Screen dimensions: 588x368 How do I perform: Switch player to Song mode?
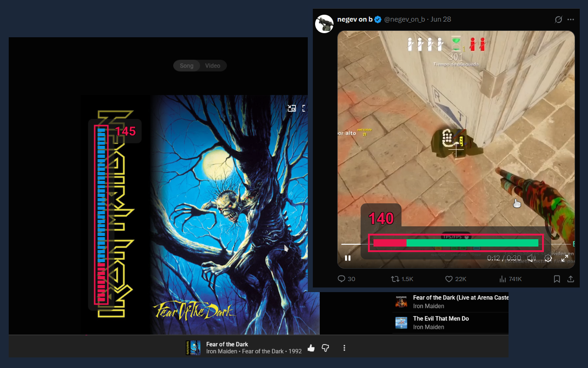pyautogui.click(x=187, y=66)
